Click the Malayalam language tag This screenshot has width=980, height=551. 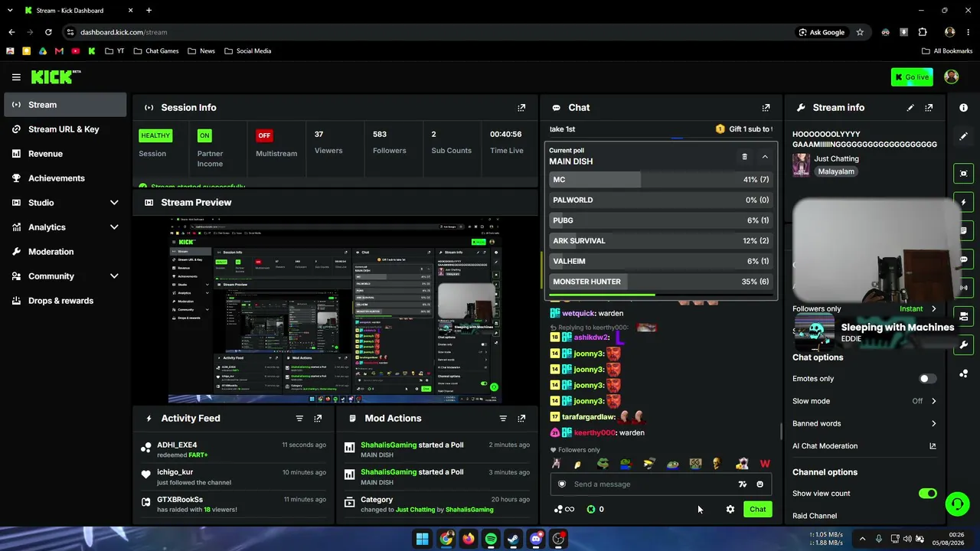point(836,172)
